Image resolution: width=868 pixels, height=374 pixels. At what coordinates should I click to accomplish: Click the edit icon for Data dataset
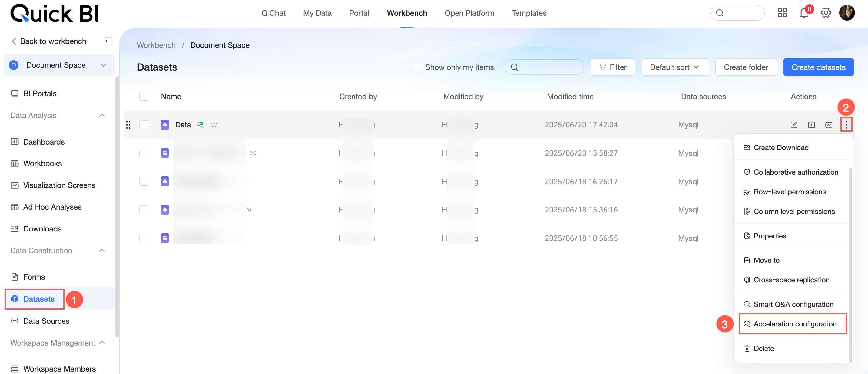[x=793, y=125]
